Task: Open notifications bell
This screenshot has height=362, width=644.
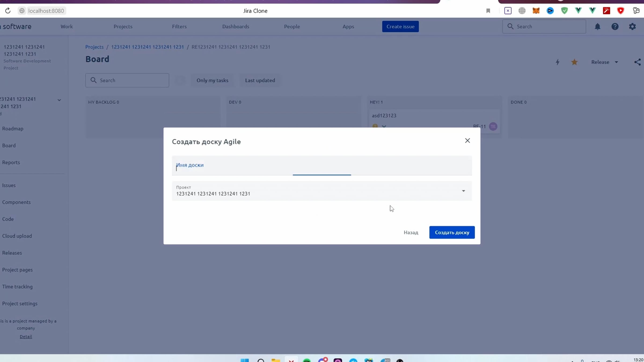Action: pyautogui.click(x=597, y=27)
